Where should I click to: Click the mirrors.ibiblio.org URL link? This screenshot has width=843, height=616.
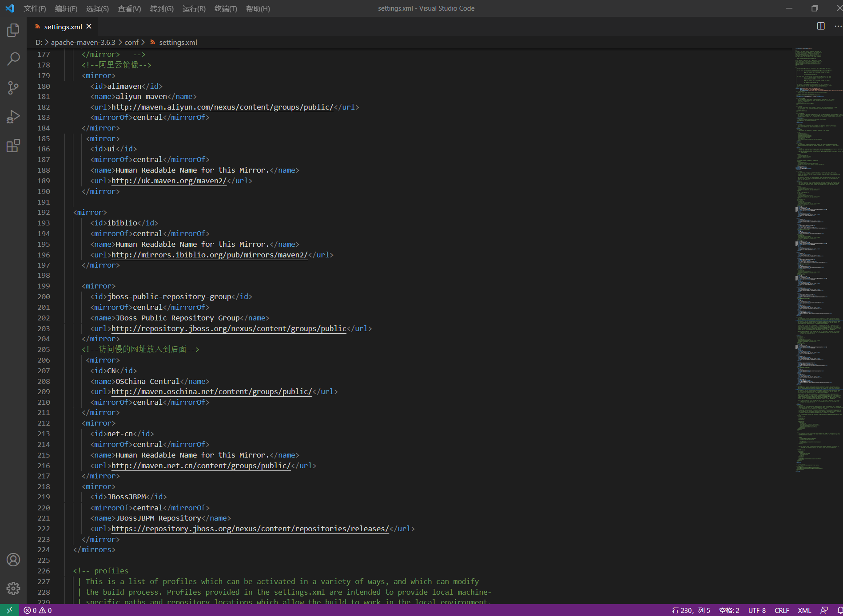coord(209,255)
